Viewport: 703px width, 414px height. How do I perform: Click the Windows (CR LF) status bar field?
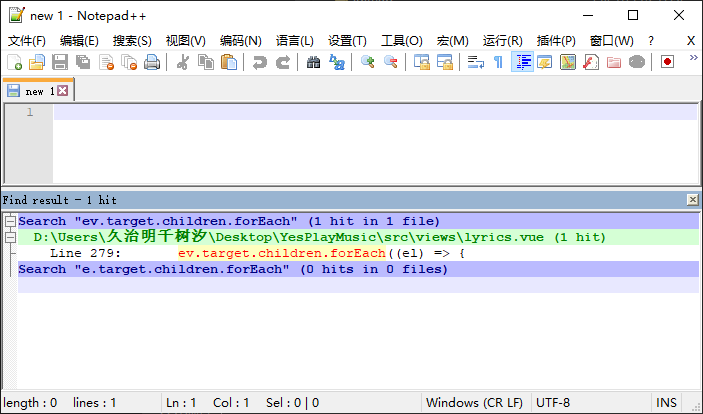tap(475, 402)
